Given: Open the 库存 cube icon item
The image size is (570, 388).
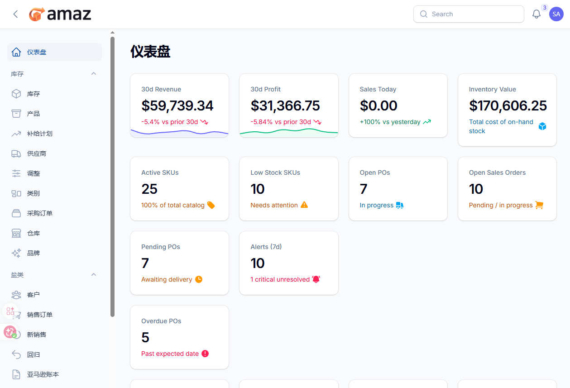Looking at the screenshot, I should pyautogui.click(x=16, y=94).
